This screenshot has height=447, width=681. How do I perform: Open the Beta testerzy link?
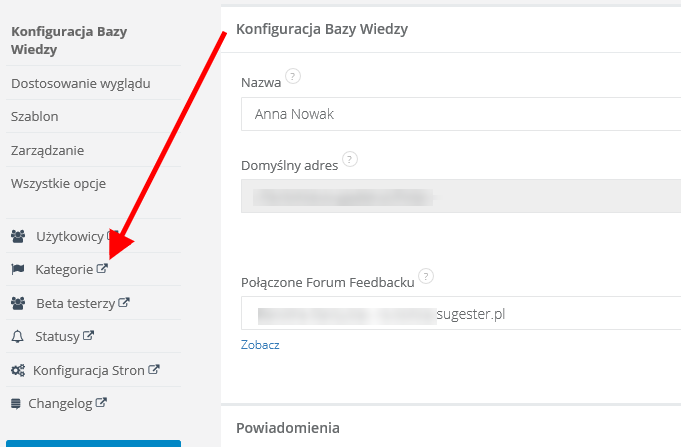(76, 303)
